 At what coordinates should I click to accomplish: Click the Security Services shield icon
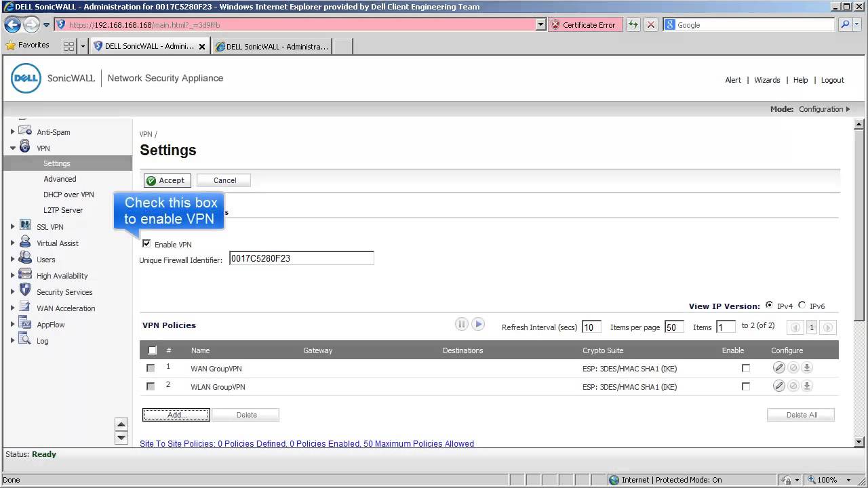pos(25,291)
